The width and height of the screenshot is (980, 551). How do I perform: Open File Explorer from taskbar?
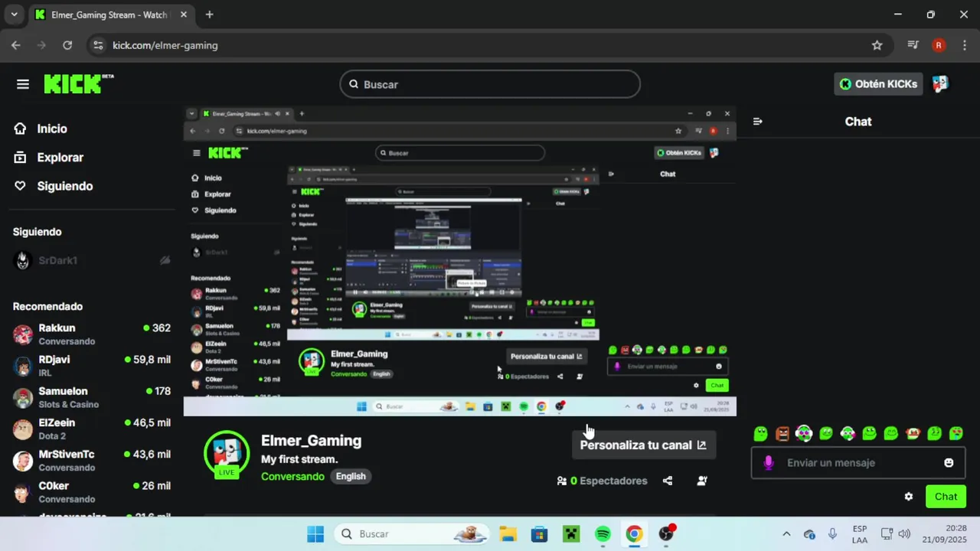508,534
